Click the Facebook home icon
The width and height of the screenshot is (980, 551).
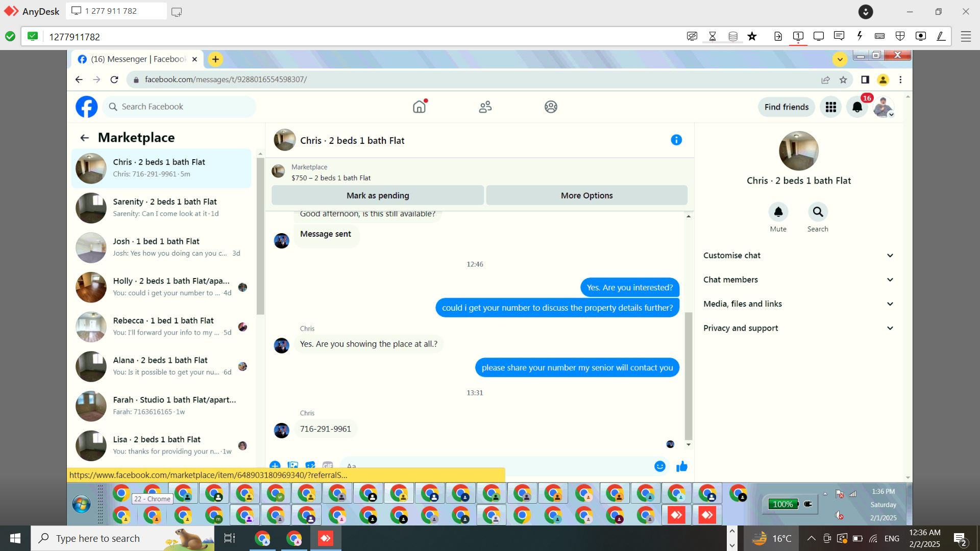[419, 107]
